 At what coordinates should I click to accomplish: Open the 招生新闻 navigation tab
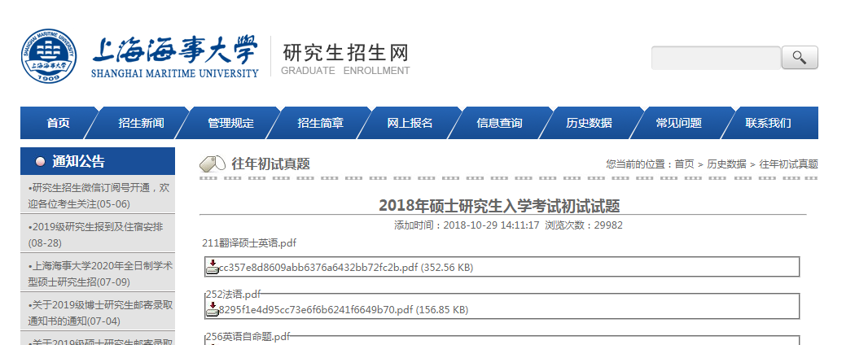tap(141, 124)
